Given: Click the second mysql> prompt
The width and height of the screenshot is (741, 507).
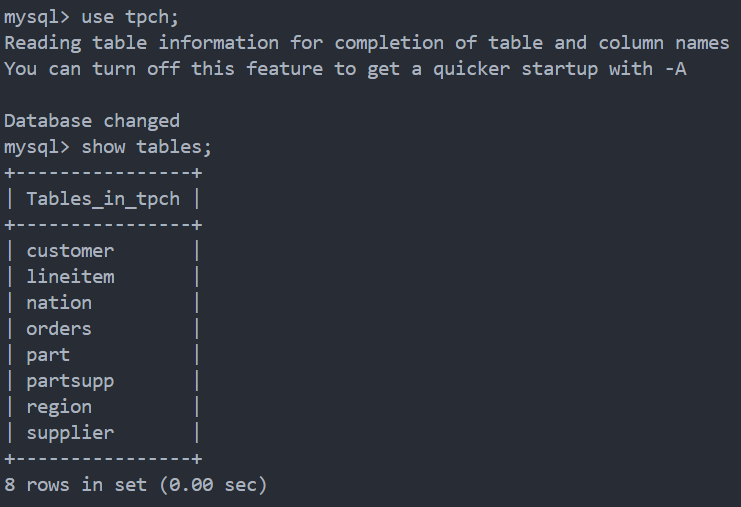Looking at the screenshot, I should pos(37,147).
